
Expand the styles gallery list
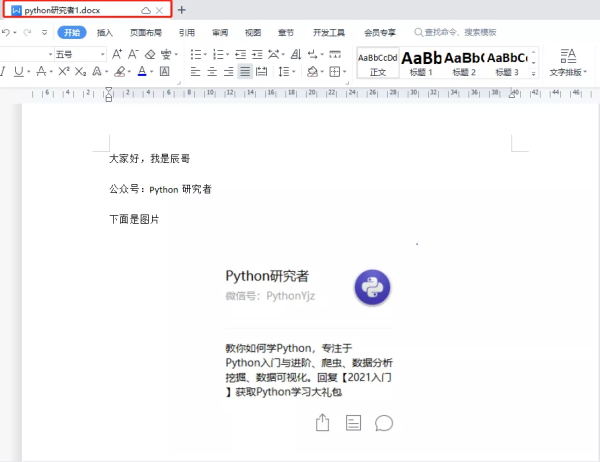pyautogui.click(x=533, y=73)
